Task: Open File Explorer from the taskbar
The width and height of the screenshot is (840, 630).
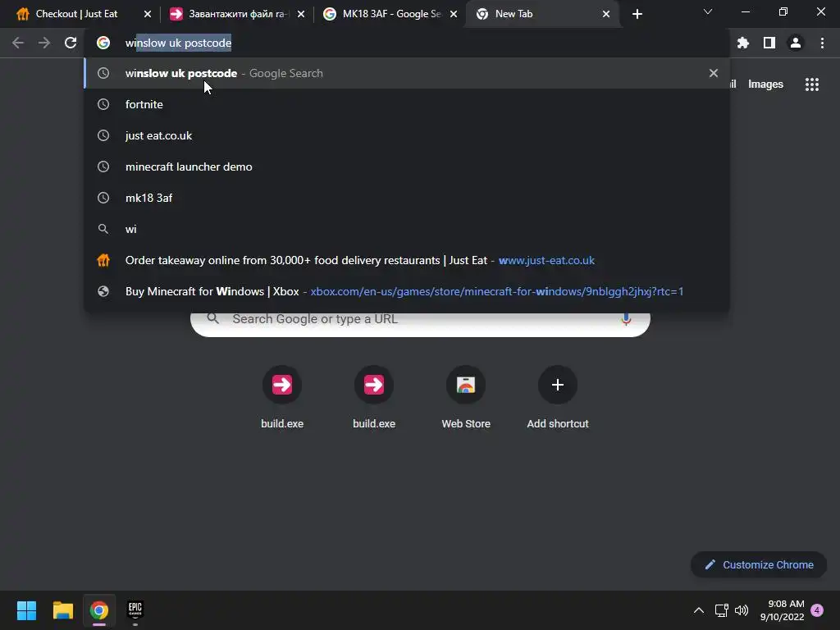Action: [62, 610]
